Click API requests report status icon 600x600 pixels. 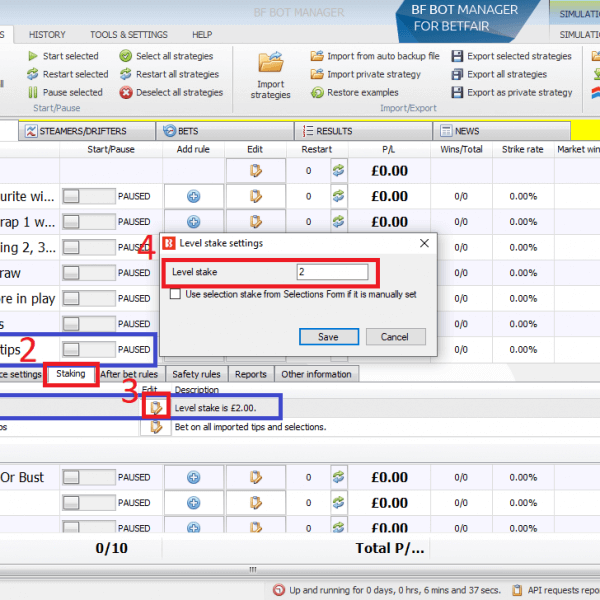tap(517, 590)
